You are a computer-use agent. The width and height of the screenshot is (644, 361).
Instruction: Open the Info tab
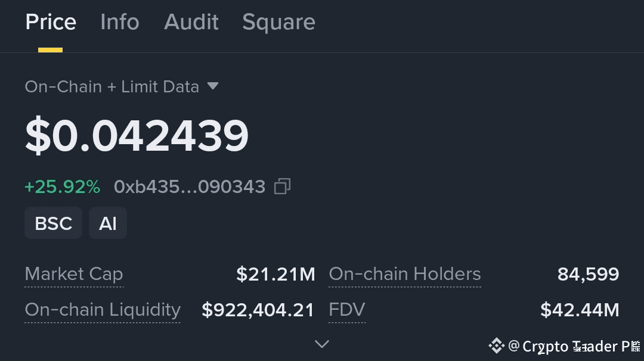click(x=120, y=23)
